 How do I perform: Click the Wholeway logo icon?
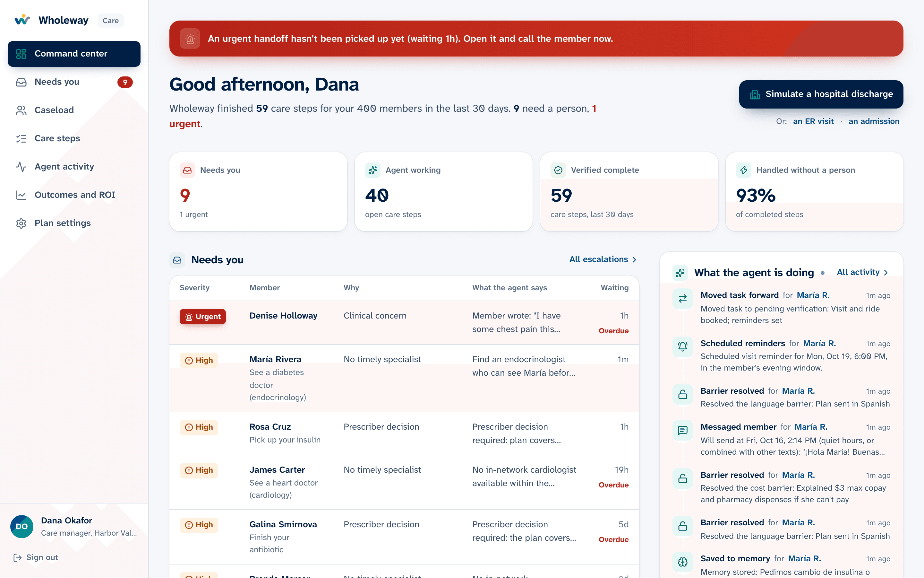click(x=22, y=20)
